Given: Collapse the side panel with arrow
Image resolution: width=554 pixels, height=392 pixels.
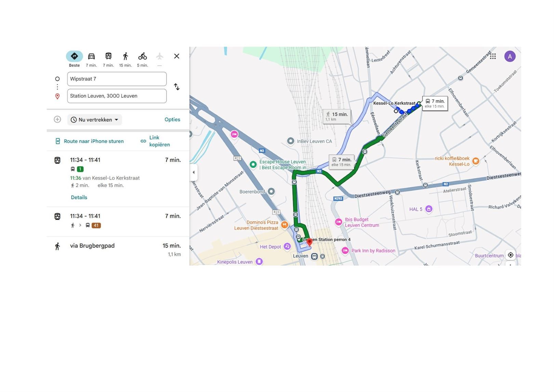Looking at the screenshot, I should (x=194, y=172).
